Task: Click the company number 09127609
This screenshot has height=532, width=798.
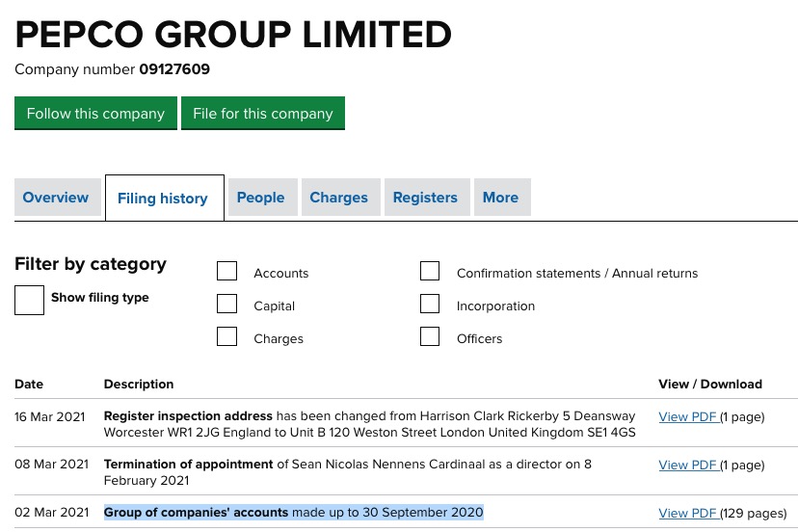Action: [174, 69]
